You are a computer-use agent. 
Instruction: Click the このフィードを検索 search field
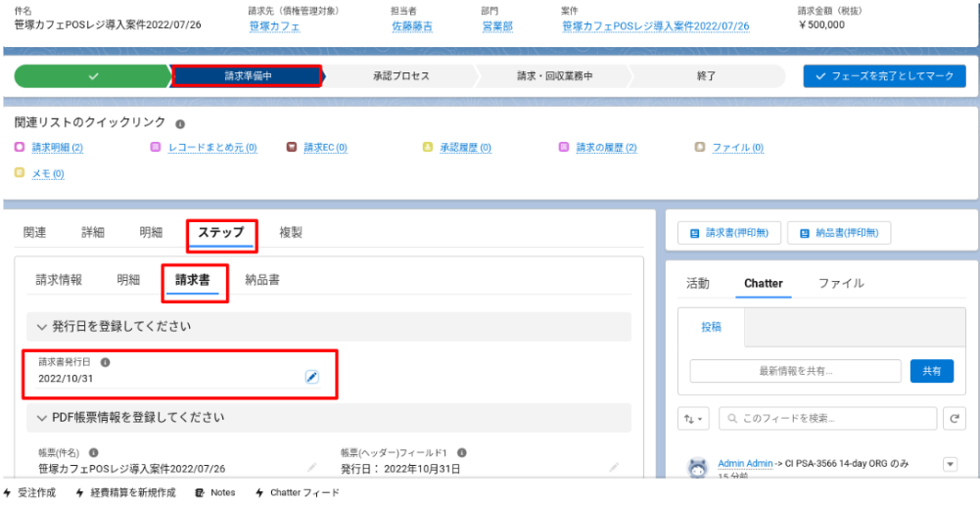(827, 418)
